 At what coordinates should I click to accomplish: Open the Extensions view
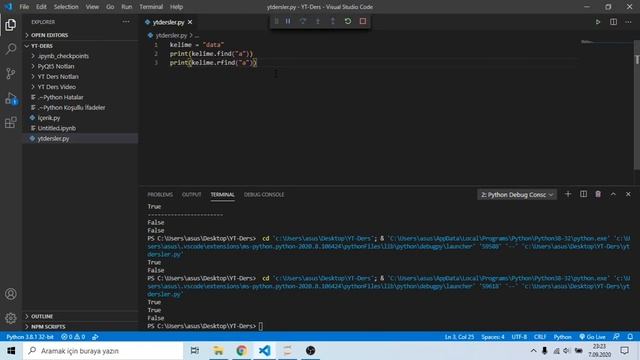pos(11,122)
